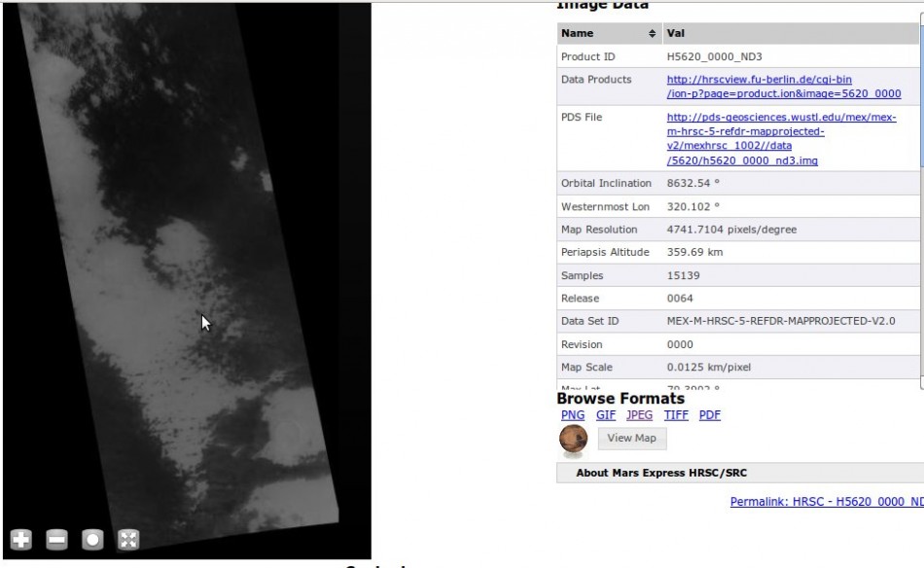Click the Mars globe icon
The height and width of the screenshot is (568, 924).
pyautogui.click(x=574, y=440)
